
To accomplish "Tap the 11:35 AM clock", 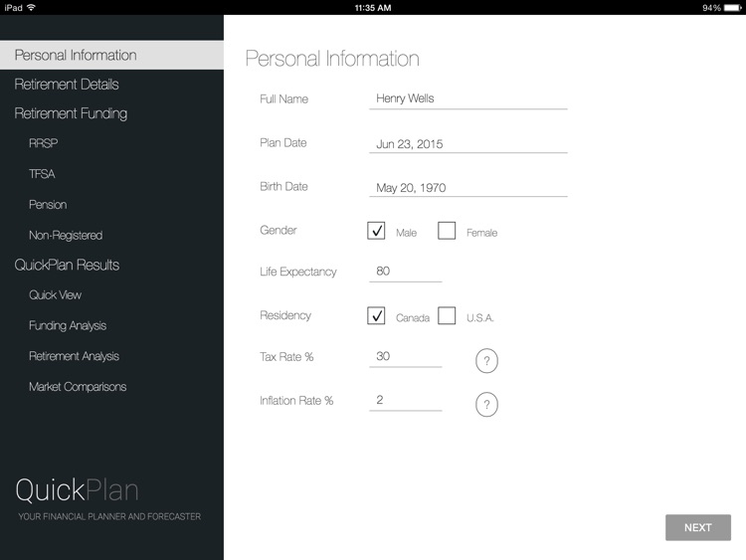I will tap(373, 8).
